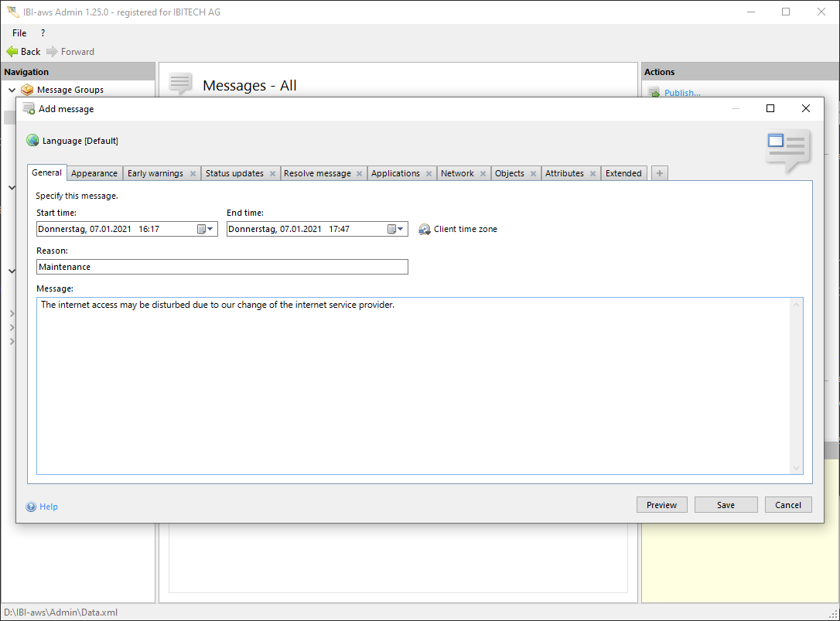Close the Early warnings tab
Viewport: 840px width, 621px height.
[193, 174]
